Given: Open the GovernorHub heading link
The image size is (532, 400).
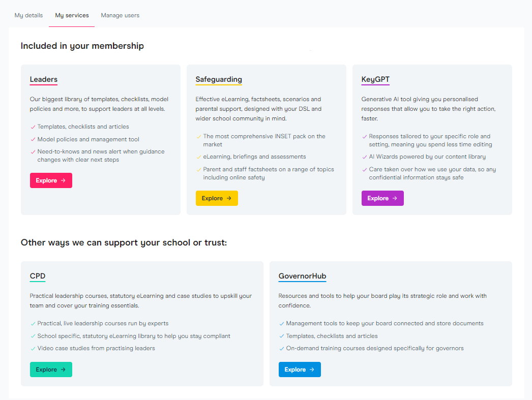Looking at the screenshot, I should (x=302, y=276).
